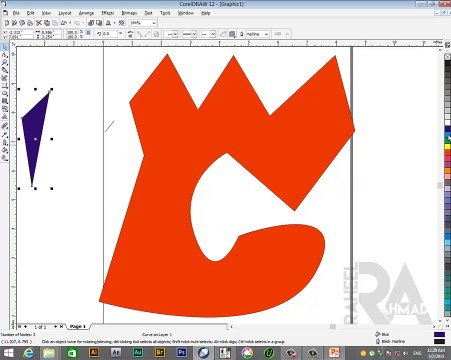
Task: Select the Pick tool in toolbox
Action: 4,47
